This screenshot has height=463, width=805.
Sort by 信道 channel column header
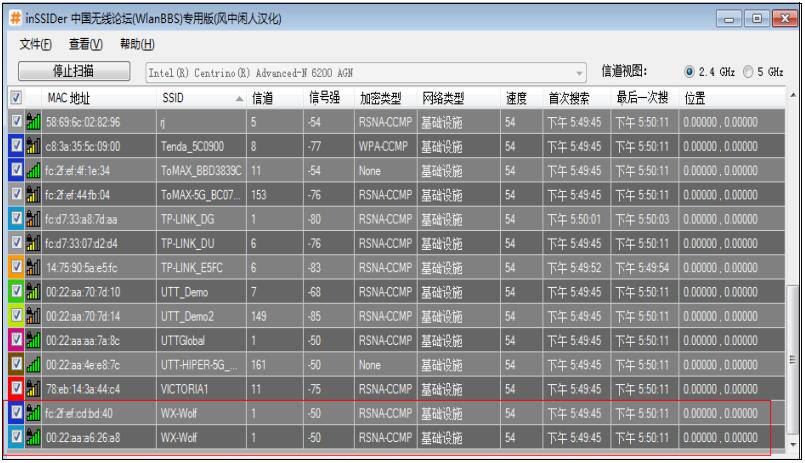(x=275, y=98)
